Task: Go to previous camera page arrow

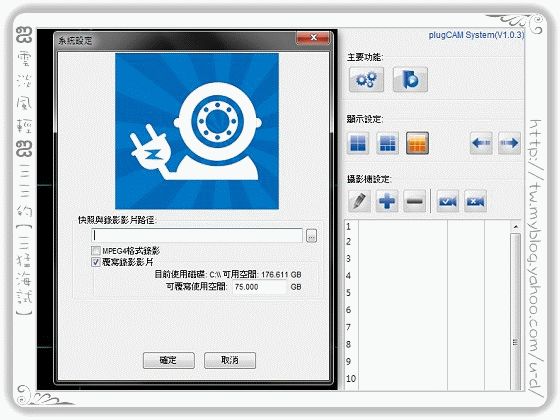Action: coord(481,143)
